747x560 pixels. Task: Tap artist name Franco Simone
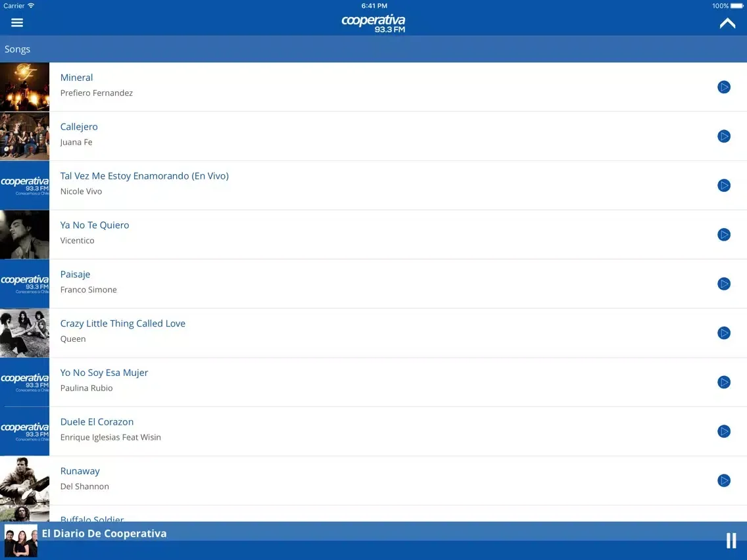click(88, 289)
